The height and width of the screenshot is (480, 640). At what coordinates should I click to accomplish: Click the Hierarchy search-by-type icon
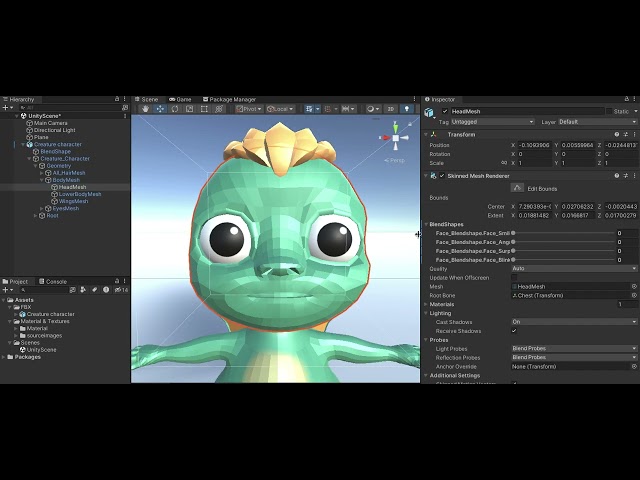click(x=124, y=108)
